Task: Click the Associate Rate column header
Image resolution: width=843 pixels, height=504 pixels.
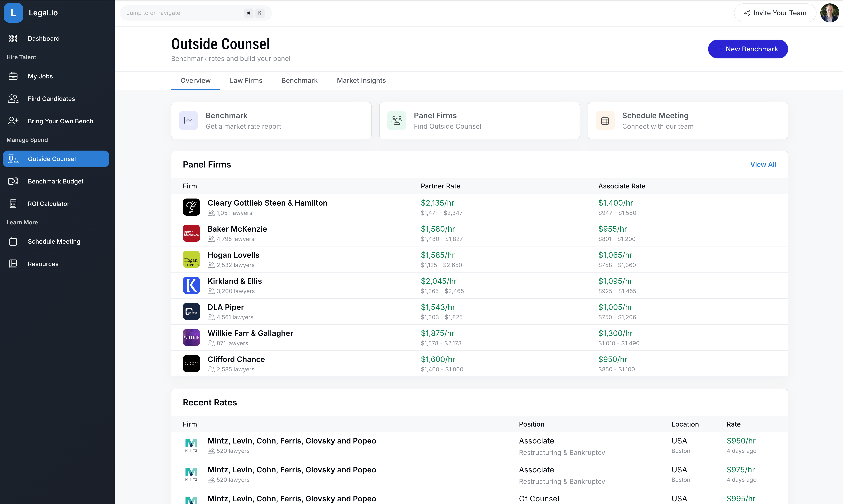Action: pos(622,186)
